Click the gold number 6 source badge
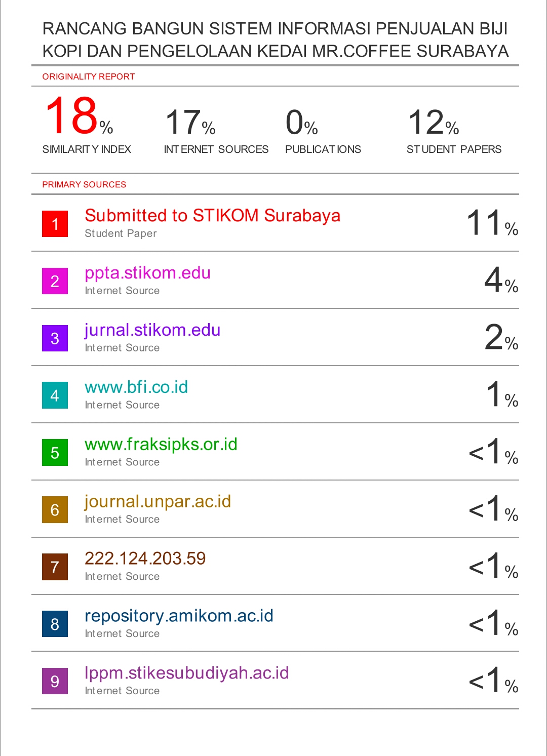The height and width of the screenshot is (756, 547). pyautogui.click(x=55, y=510)
